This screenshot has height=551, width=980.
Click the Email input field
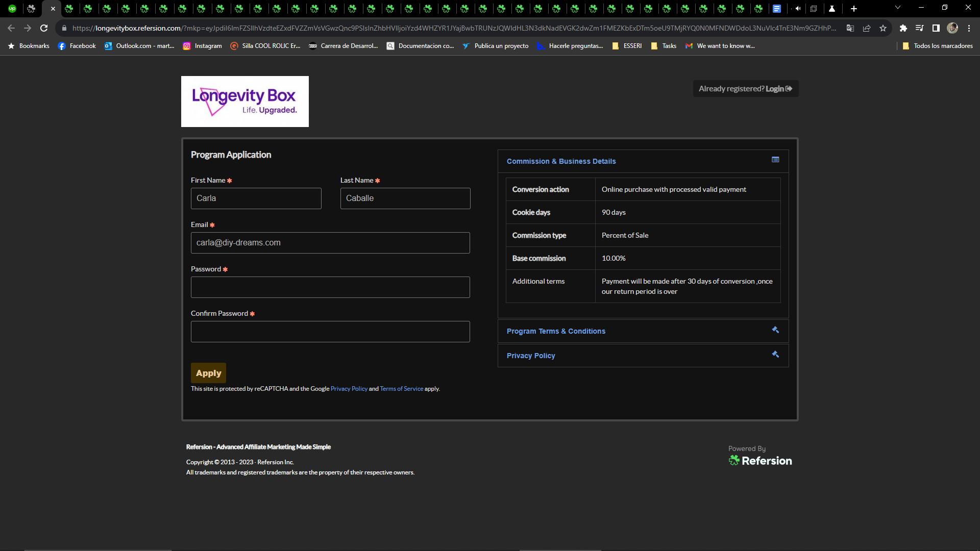tap(330, 243)
